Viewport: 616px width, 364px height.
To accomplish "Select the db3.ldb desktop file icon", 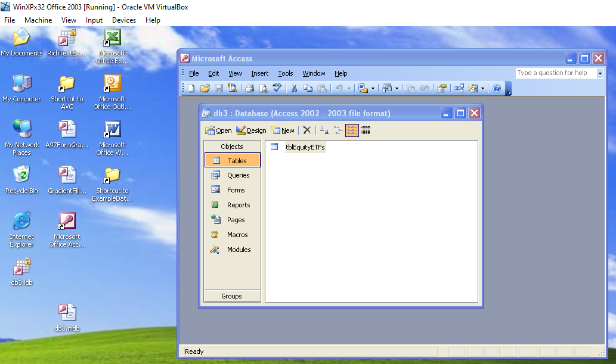I will point(21,272).
